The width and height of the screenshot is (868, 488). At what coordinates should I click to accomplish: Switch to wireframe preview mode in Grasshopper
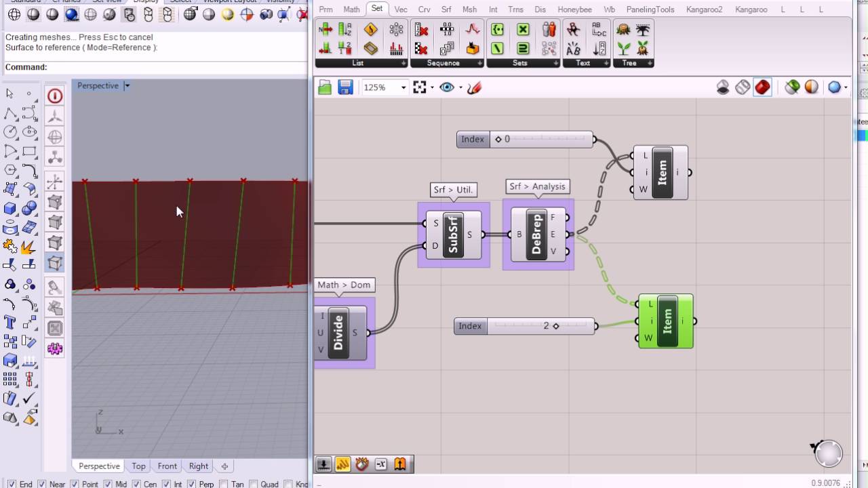pos(743,87)
